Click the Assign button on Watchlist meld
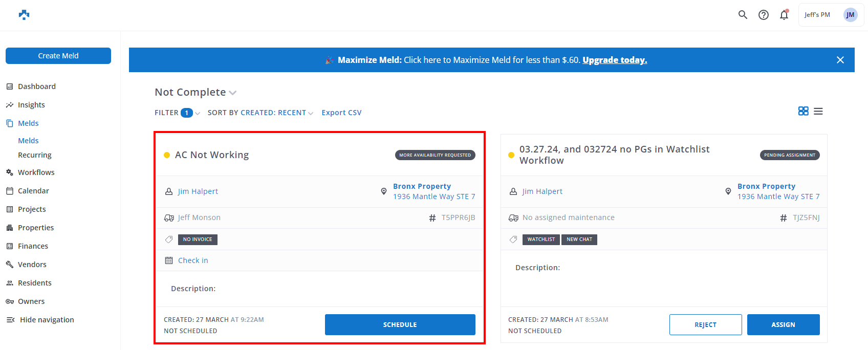This screenshot has width=868, height=350. [x=783, y=325]
